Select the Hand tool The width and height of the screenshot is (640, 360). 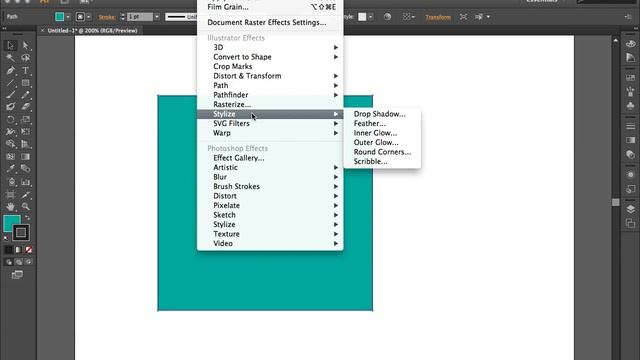tap(10, 207)
